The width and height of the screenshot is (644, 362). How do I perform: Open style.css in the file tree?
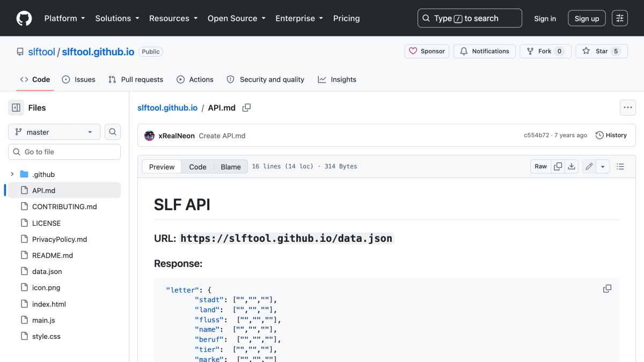64,336
